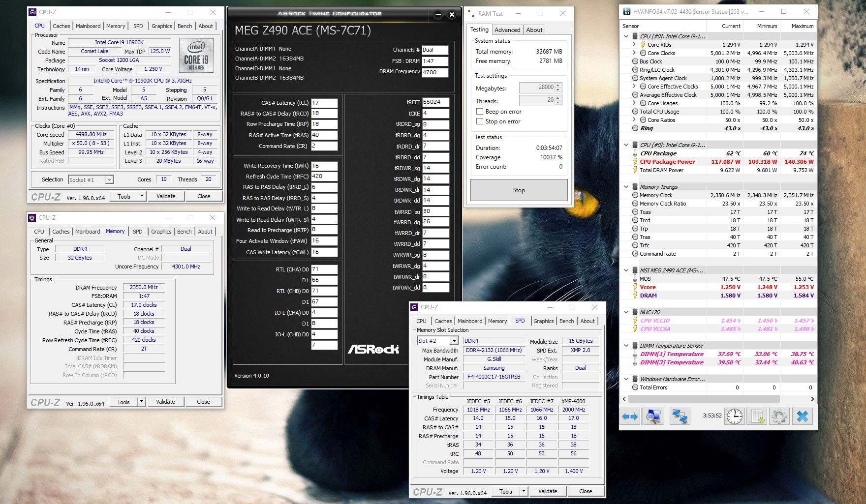Click Close in the CPU-Z SPD window

click(x=586, y=491)
